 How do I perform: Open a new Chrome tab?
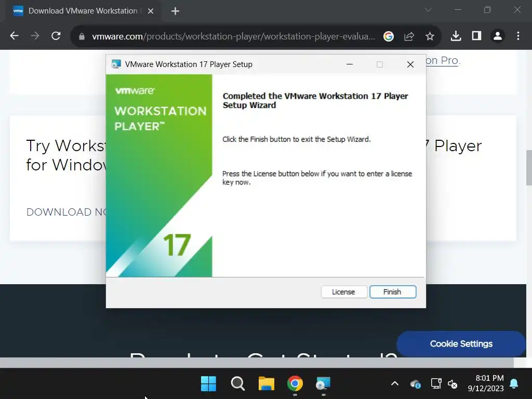[x=175, y=11]
